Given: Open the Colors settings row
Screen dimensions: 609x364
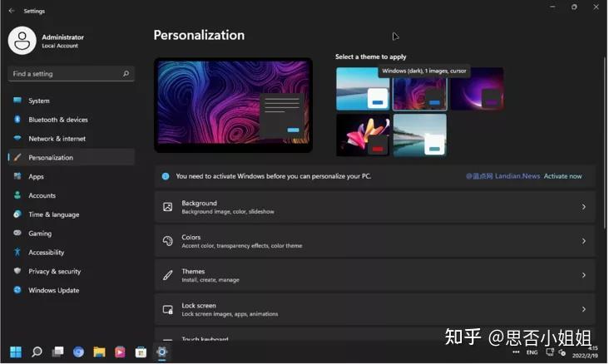Looking at the screenshot, I should (374, 241).
